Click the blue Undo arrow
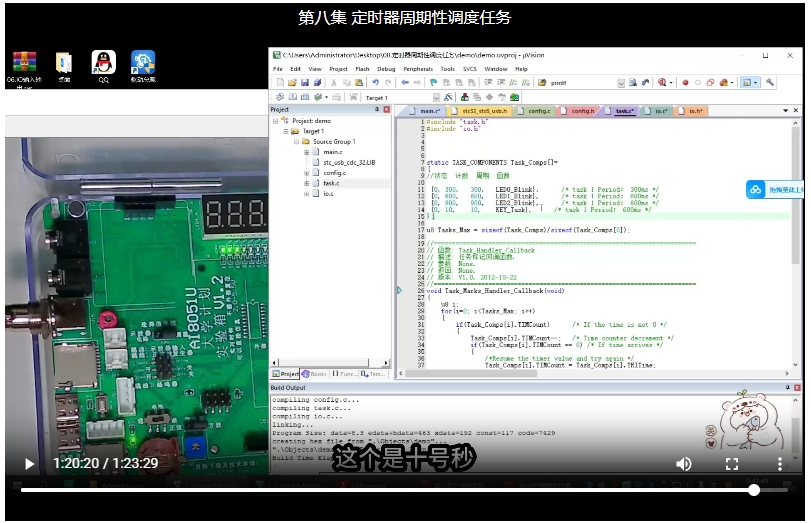This screenshot has width=811, height=523. tap(376, 82)
